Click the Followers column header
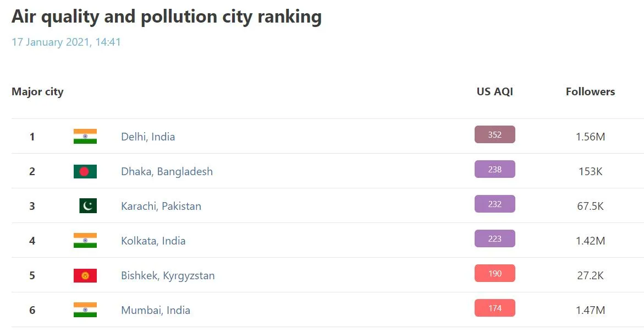644x331 pixels. pos(590,92)
